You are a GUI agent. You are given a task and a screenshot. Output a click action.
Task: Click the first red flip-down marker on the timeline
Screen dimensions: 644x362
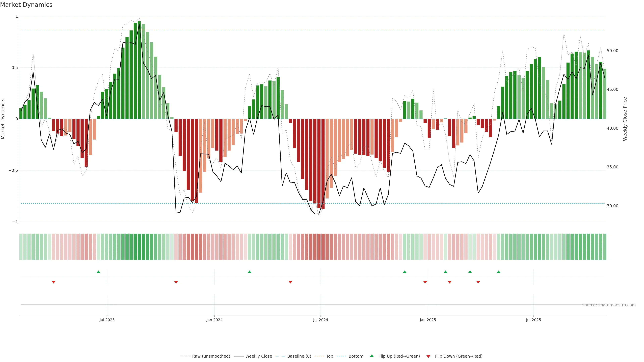[x=53, y=282]
